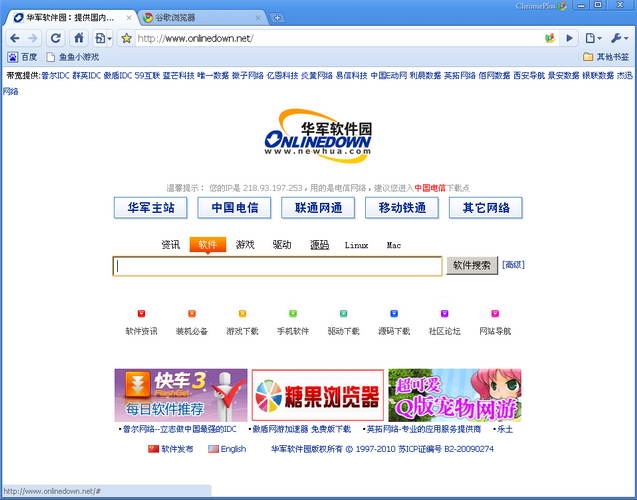637x500 pixels.
Task: Open the 英拓网络 application service link
Action: 424,429
